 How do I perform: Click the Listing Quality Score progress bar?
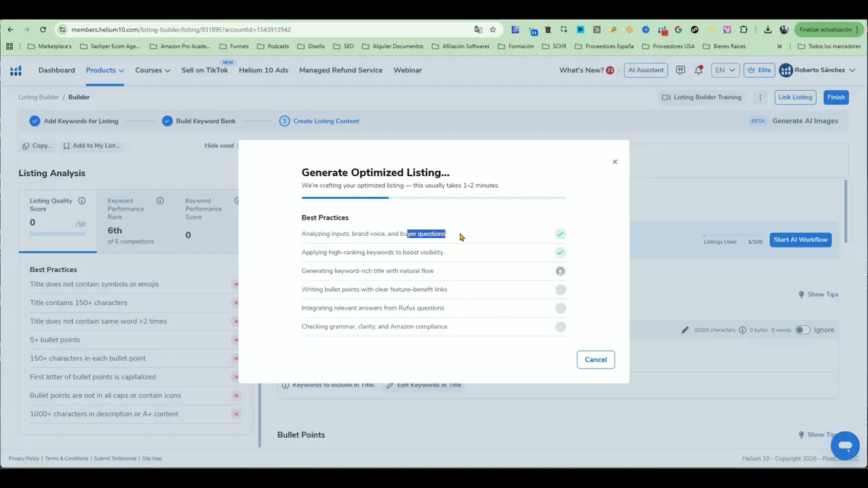coord(58,234)
